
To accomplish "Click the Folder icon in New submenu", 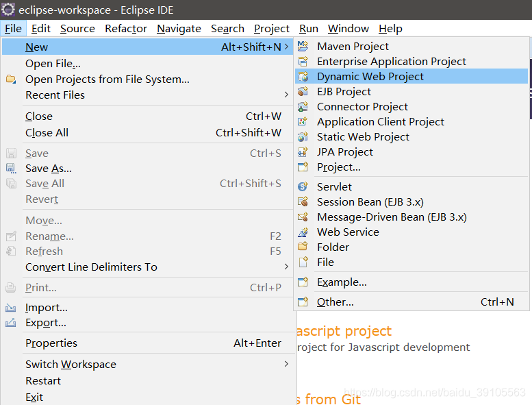I will tap(303, 247).
